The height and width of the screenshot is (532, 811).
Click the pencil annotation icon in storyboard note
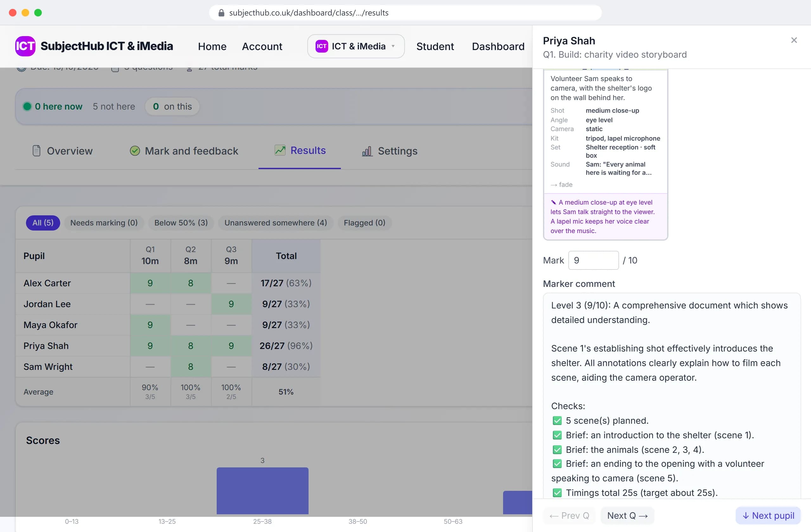click(x=553, y=202)
